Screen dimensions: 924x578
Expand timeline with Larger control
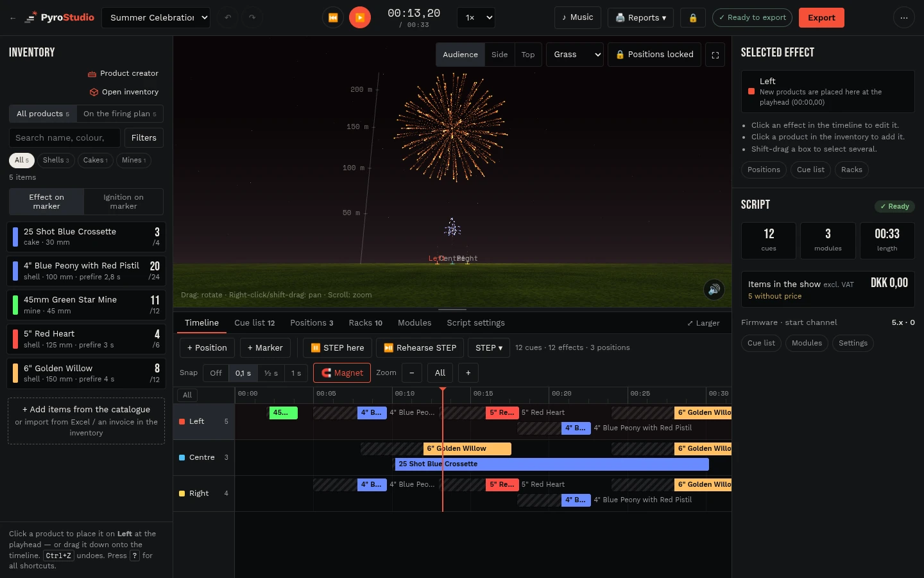click(x=703, y=323)
